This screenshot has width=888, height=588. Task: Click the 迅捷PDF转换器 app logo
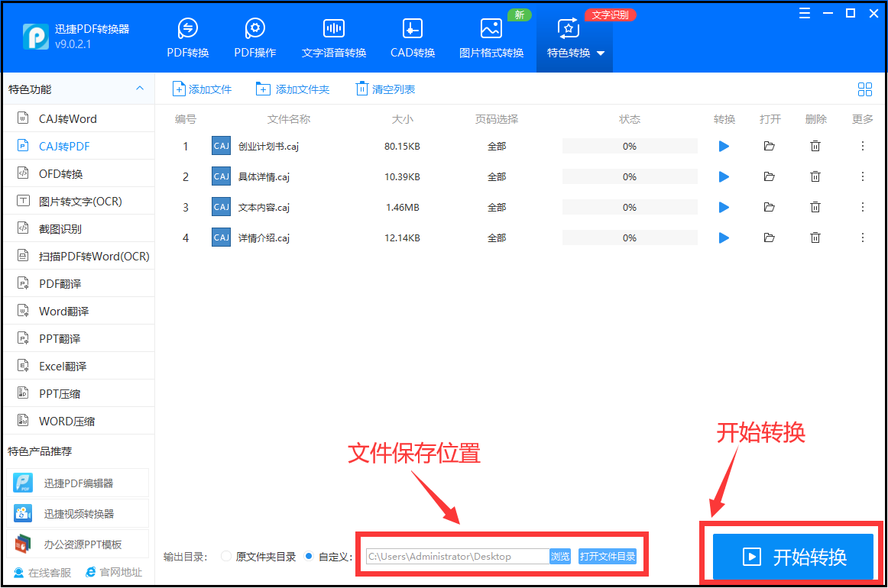click(36, 37)
